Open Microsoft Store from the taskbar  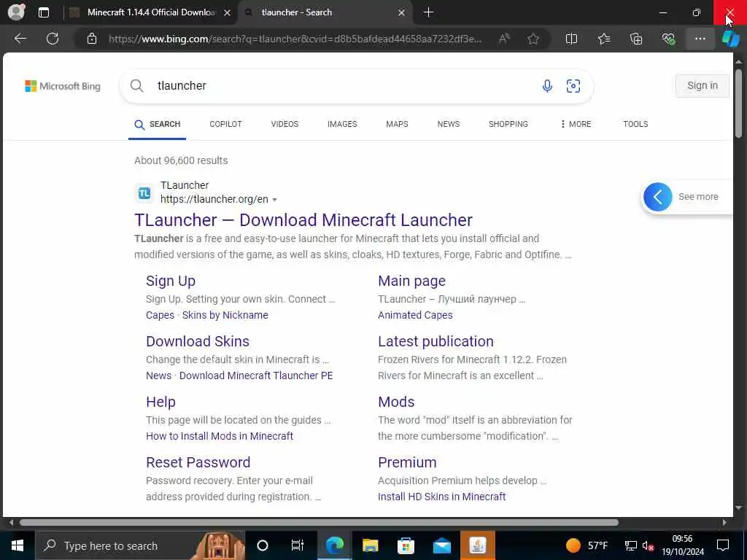tap(406, 545)
